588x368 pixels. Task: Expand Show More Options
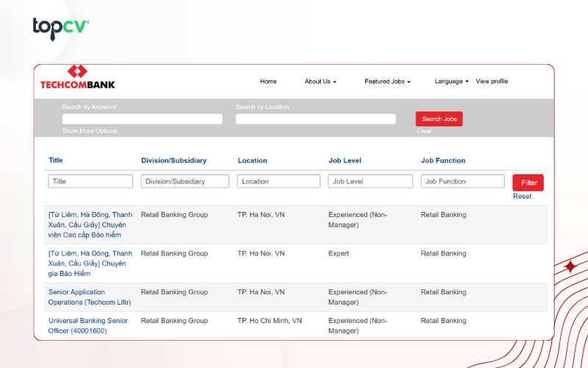[x=90, y=131]
